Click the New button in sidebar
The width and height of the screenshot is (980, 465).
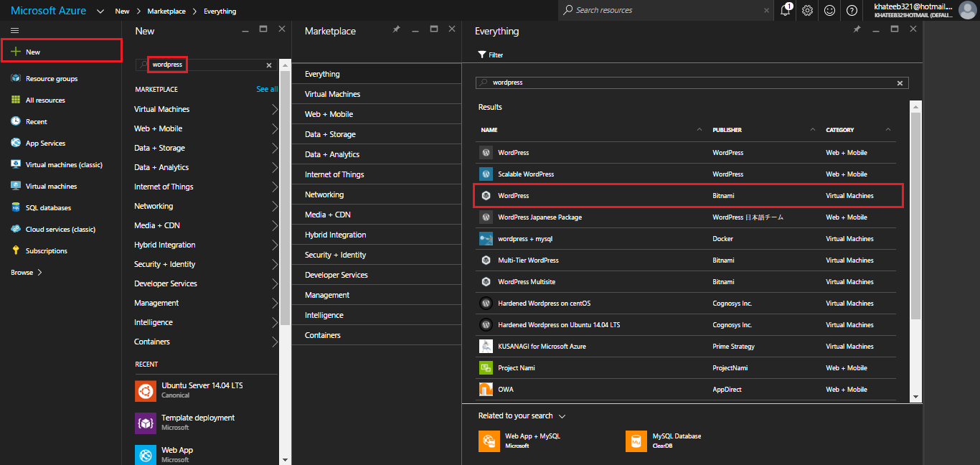coord(61,52)
